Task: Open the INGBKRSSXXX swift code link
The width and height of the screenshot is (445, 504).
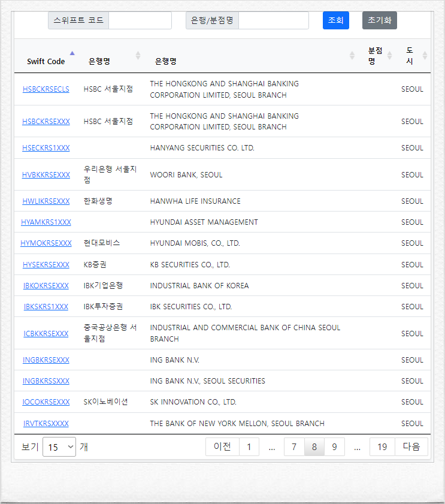Action: tap(46, 381)
